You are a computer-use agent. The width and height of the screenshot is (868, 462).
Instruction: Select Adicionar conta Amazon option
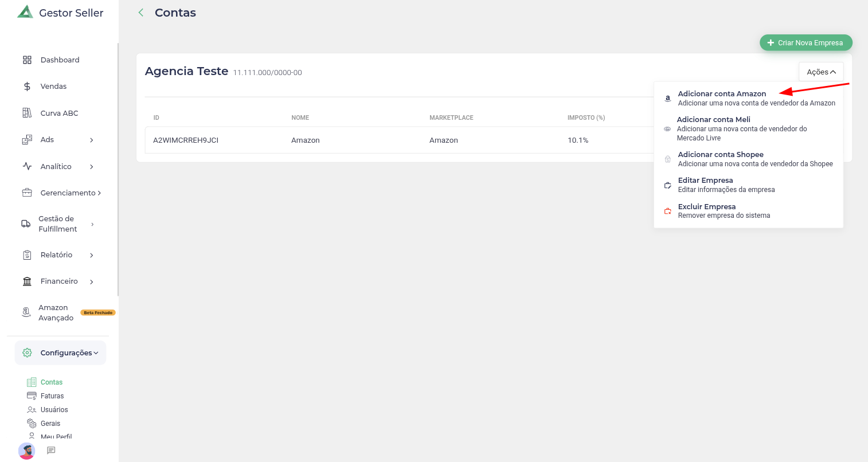722,94
